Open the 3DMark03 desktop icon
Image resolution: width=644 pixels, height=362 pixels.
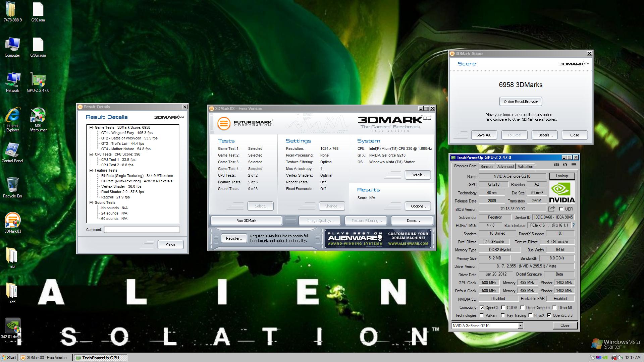pos(12,221)
